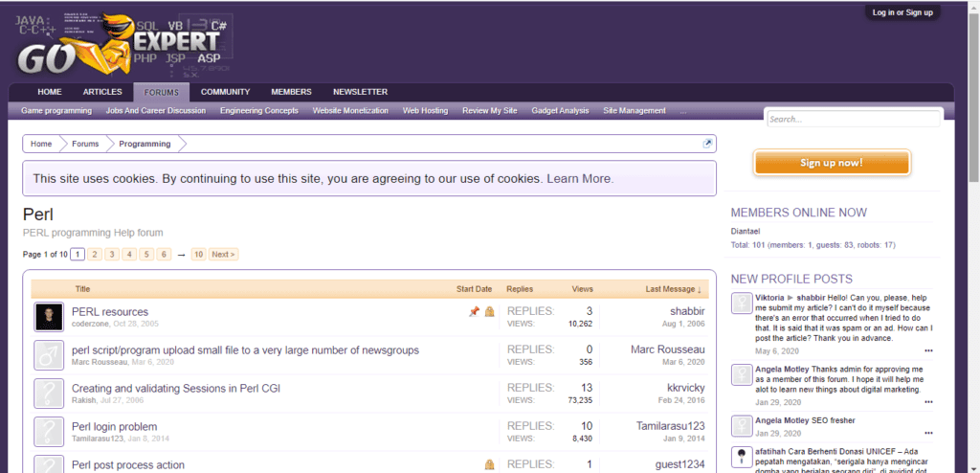The width and height of the screenshot is (980, 473).
Task: Expand the overflow dots in forum sub-navigation
Action: click(682, 111)
